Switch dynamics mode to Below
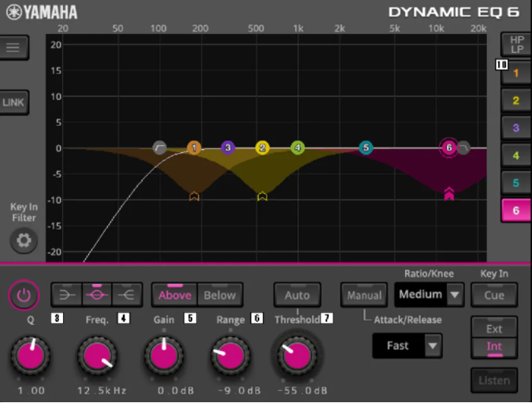The image size is (532, 403). click(220, 295)
